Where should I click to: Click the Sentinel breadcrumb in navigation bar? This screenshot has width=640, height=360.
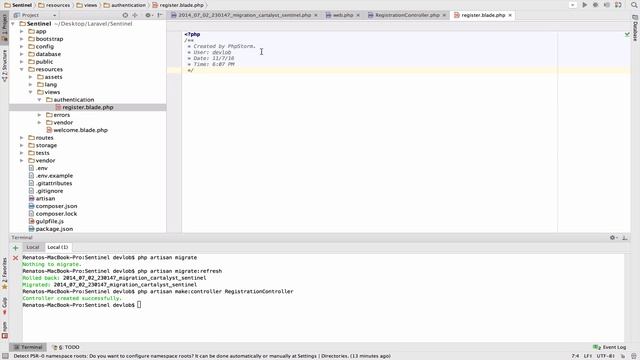tap(18, 5)
